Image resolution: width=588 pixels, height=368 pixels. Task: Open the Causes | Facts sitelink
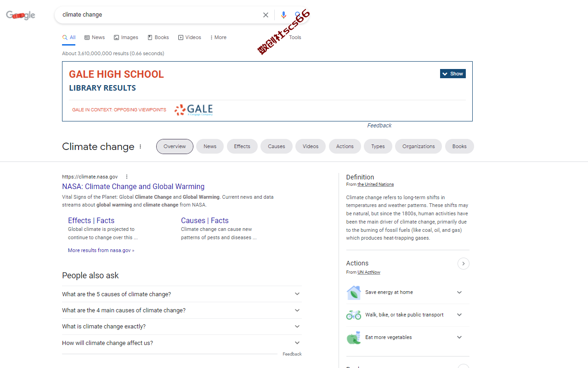(x=204, y=221)
